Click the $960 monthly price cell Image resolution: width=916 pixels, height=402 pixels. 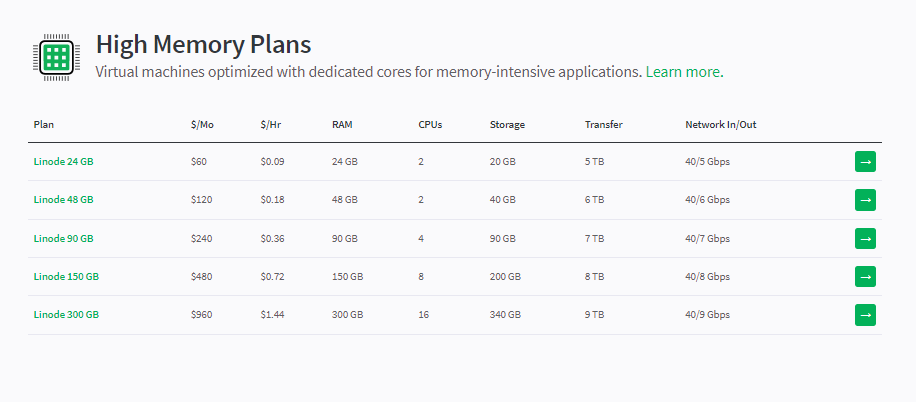(x=202, y=315)
